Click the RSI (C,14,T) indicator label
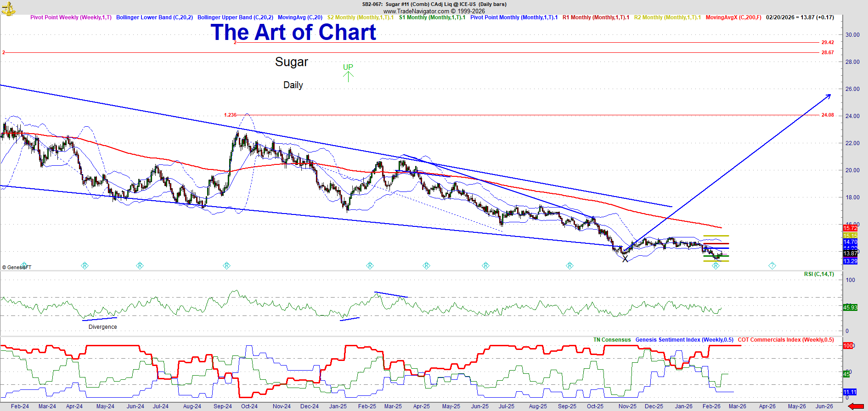The height and width of the screenshot is (411, 868). click(819, 274)
